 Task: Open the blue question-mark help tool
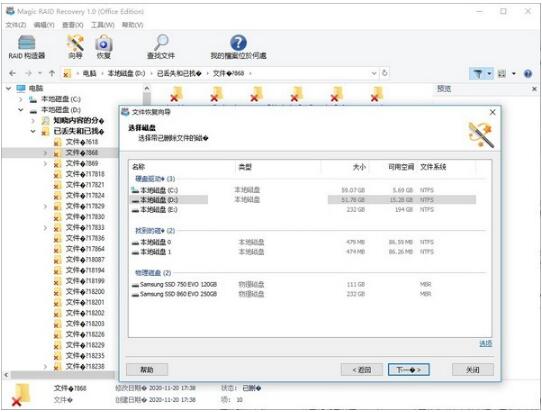[x=238, y=47]
